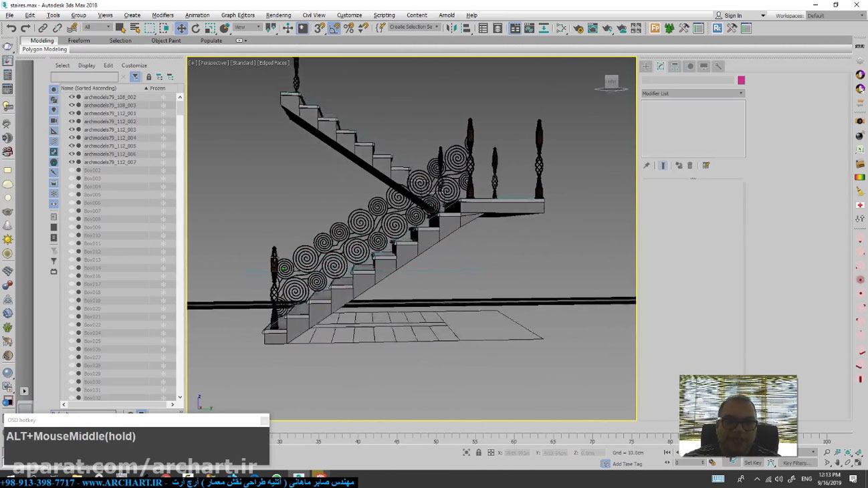Image resolution: width=868 pixels, height=488 pixels.
Task: Open the Rendering menu
Action: (x=278, y=15)
